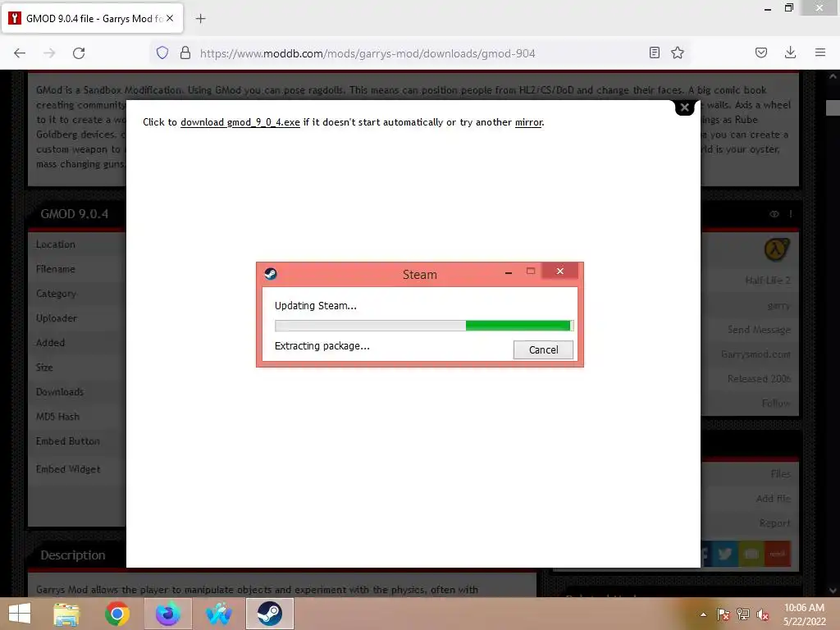The width and height of the screenshot is (840, 630).
Task: Click the Downloads row label
Action: pos(59,391)
